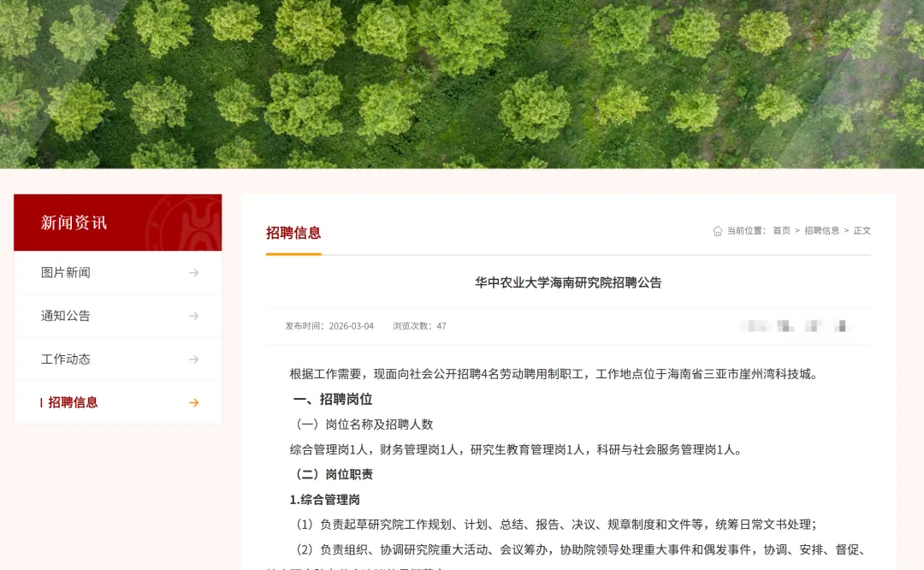Click the article title 华中农业大学海南研究院招聘公告
Image resolution: width=924 pixels, height=570 pixels.
coord(568,282)
